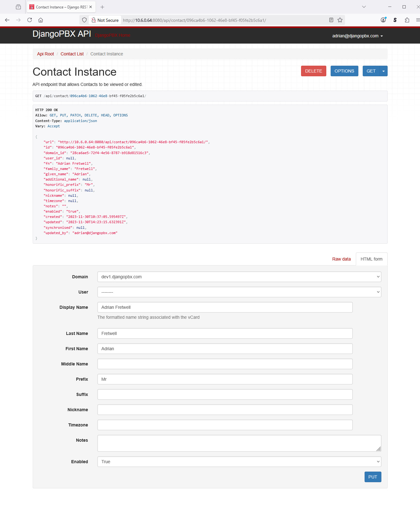Click the Not Secure padlock icon
Screen dimensions: 420x513
[93, 20]
